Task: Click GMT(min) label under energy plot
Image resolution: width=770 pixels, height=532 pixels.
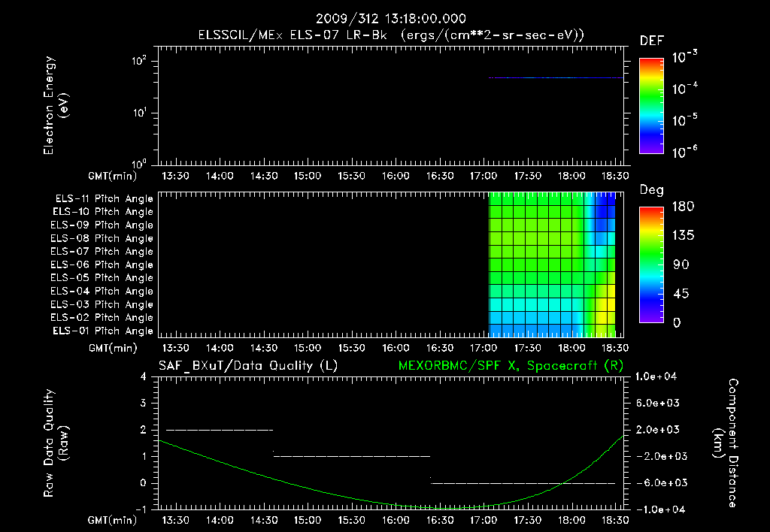Action: pos(113,176)
